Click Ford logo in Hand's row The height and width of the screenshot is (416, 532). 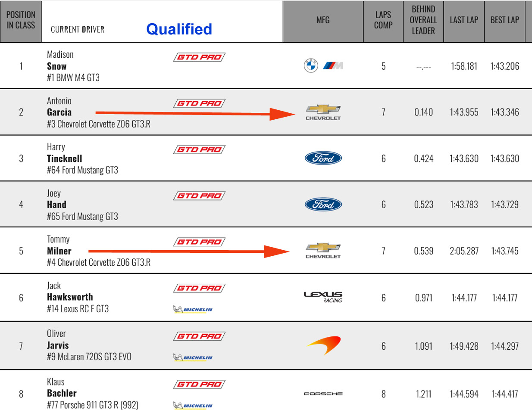point(323,205)
